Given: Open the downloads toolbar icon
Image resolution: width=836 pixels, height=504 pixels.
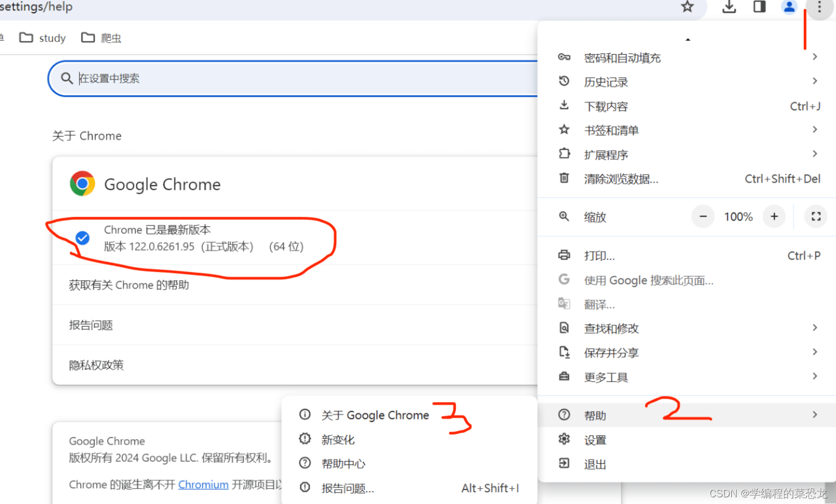Looking at the screenshot, I should (729, 7).
